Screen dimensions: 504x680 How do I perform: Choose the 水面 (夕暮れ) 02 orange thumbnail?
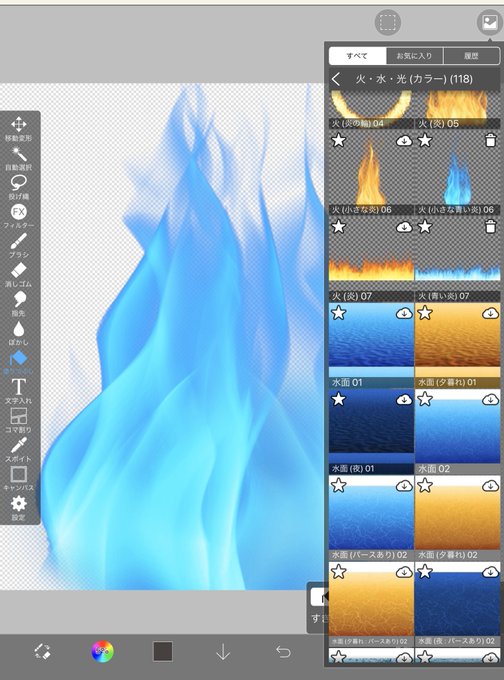[458, 518]
